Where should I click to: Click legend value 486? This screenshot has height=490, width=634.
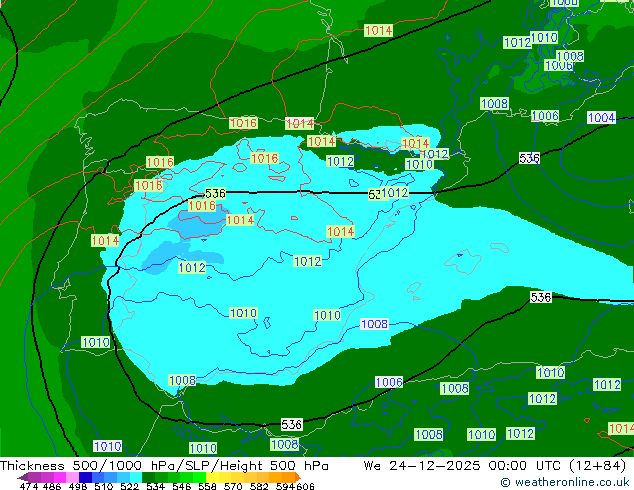[x=52, y=486]
